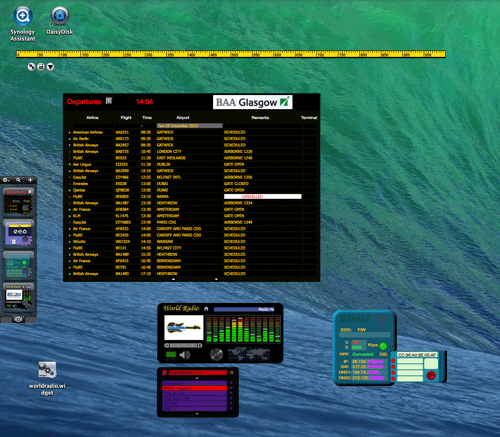This screenshot has height=437, width=500.
Task: Click the plus icon in widget dock
Action: tap(30, 180)
